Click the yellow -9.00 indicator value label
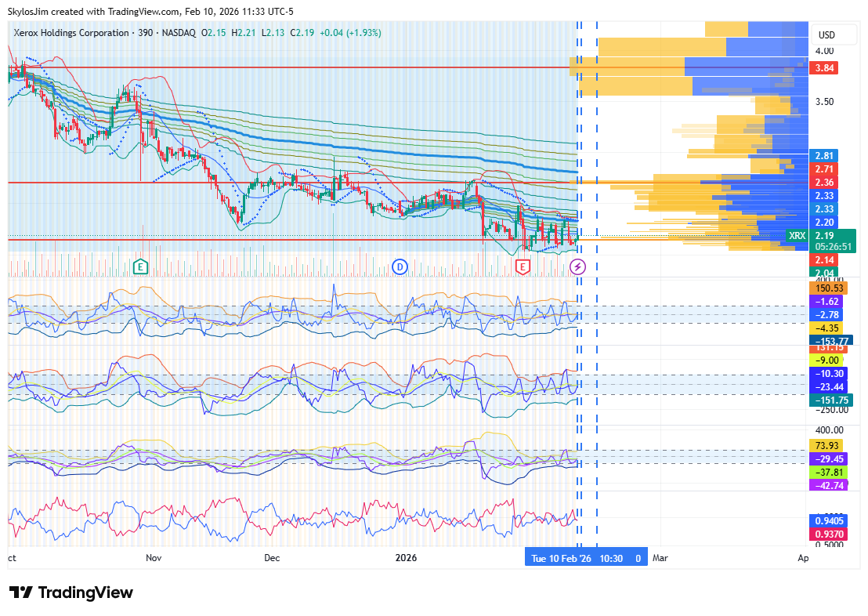 [x=828, y=361]
